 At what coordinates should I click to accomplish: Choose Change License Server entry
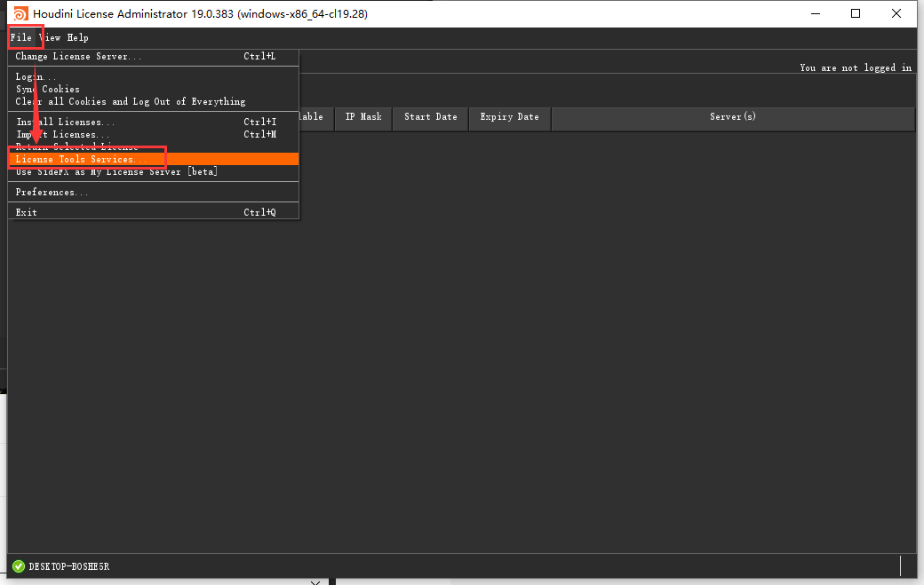coord(153,57)
